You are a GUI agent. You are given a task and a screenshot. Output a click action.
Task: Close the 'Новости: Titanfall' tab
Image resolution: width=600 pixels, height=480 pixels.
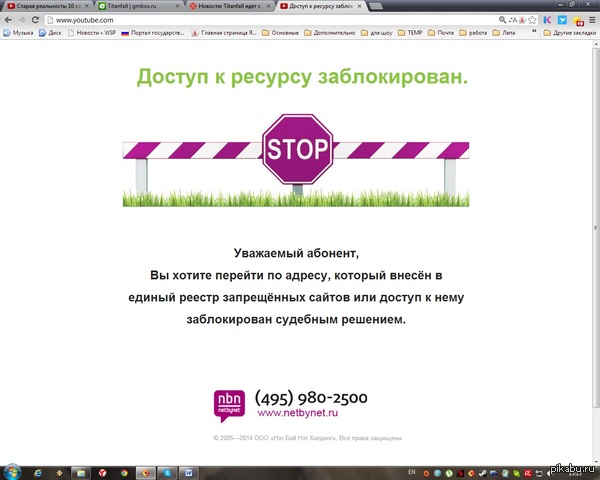point(268,6)
